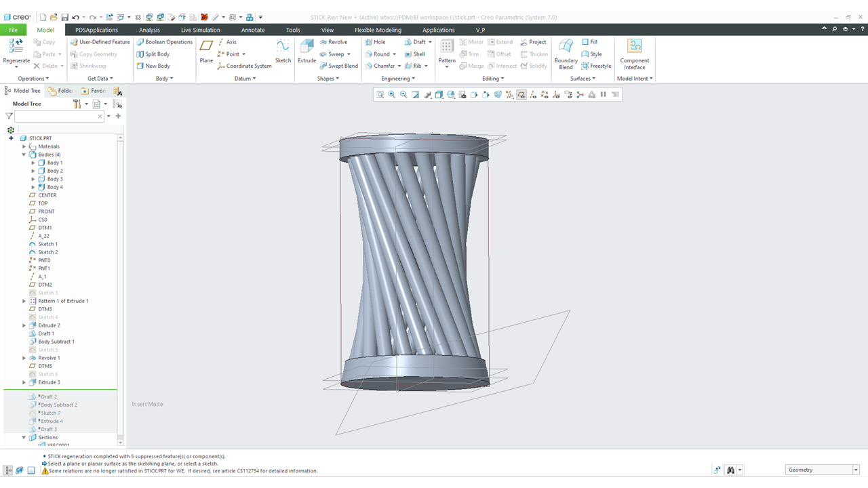Create new file from quick access toolbar
The width and height of the screenshot is (868, 488).
point(43,17)
